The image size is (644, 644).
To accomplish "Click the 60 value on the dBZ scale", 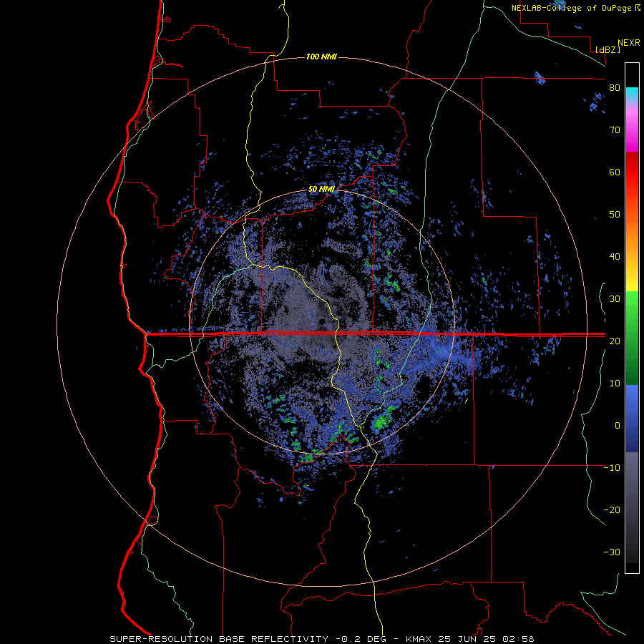I will click(615, 172).
